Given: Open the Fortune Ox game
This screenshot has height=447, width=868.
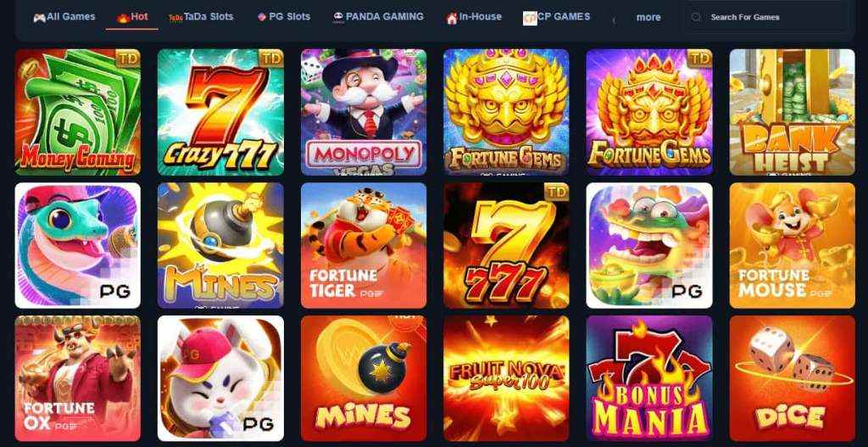Looking at the screenshot, I should 77,378.
